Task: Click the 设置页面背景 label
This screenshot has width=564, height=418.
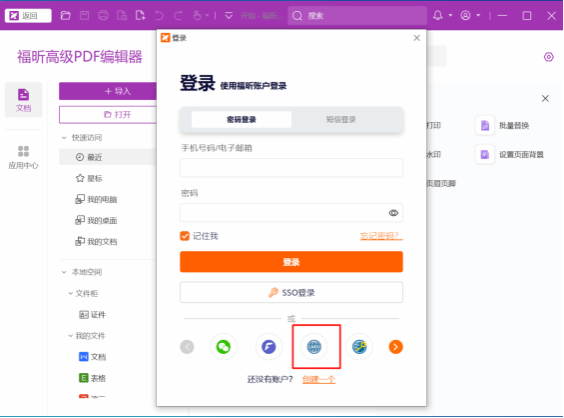Action: (x=521, y=155)
